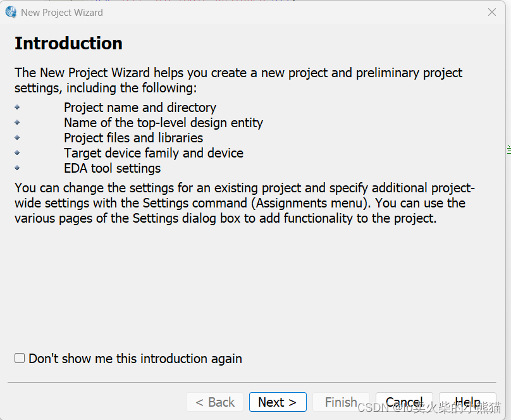Click the EDA tool settings text

click(112, 168)
